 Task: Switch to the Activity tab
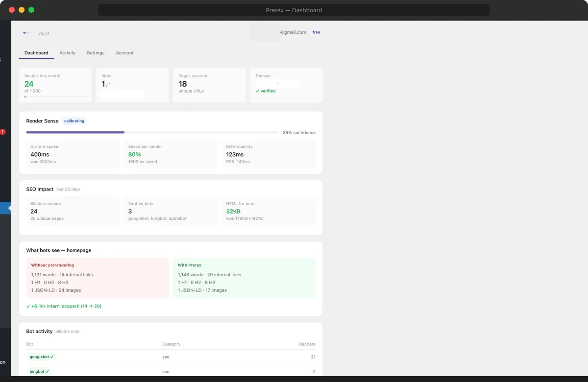[68, 52]
